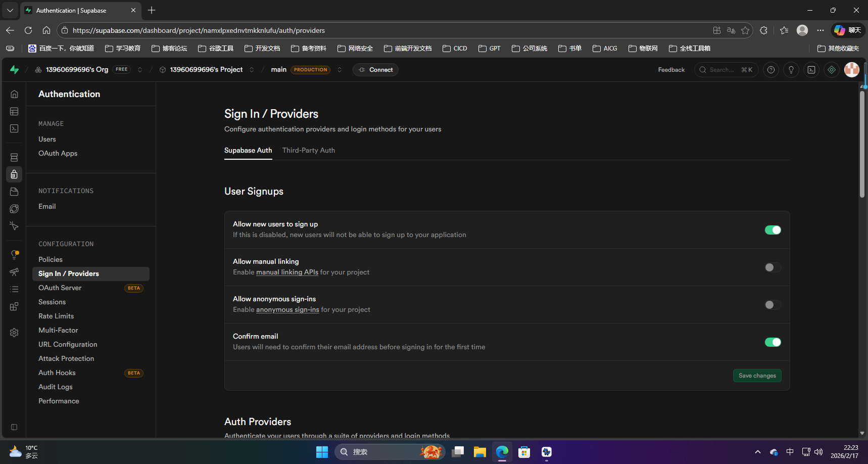
Task: Enable Allow manual linking toggle
Action: (x=773, y=267)
